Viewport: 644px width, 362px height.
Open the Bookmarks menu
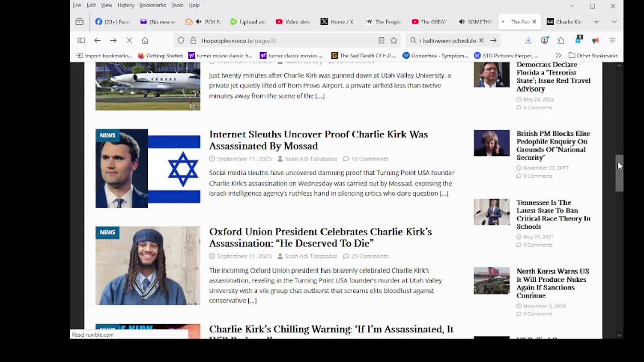point(152,5)
